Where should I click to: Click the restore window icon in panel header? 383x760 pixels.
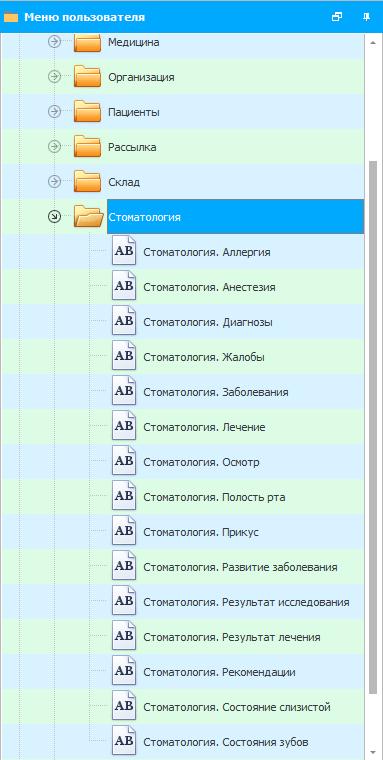tap(336, 17)
